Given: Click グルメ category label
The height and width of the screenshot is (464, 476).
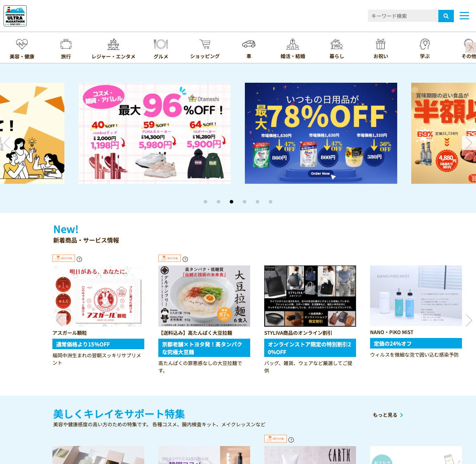Looking at the screenshot, I should 161,57.
